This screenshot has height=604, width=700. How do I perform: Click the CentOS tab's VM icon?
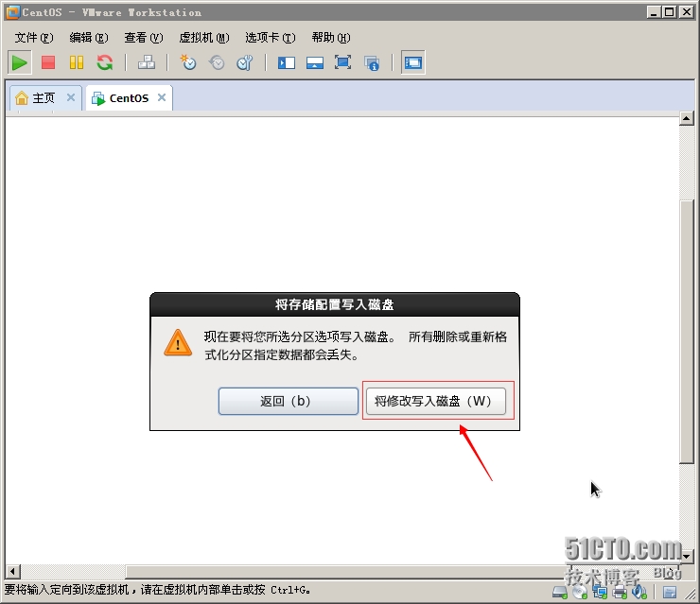(x=97, y=98)
